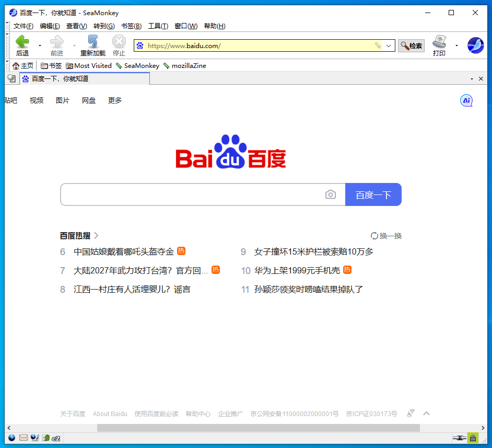Open the 书签(B) menu
This screenshot has height=448, width=492.
pos(131,26)
